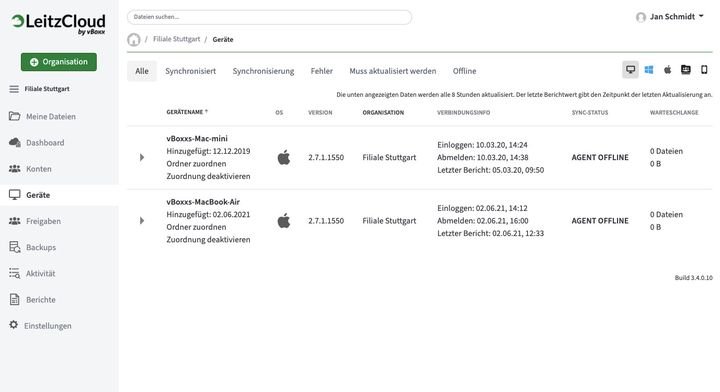Click version 2.7.1.1550 of vBoxxs-Mac-mini
The width and height of the screenshot is (720, 392).
coord(326,157)
